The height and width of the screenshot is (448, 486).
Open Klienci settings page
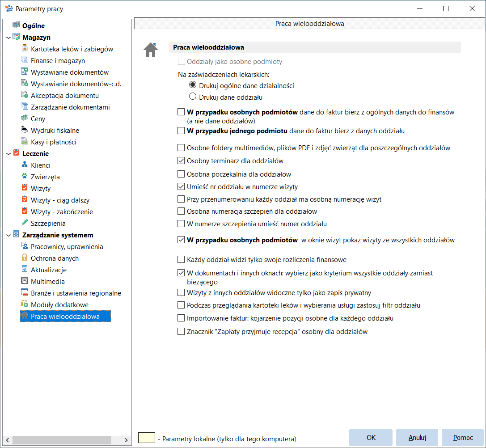41,165
